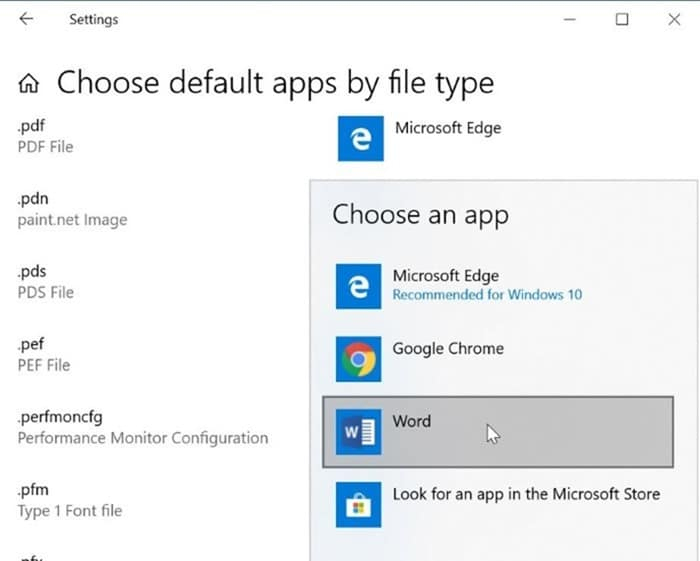700x561 pixels.
Task: Click the back arrow in Settings
Action: pyautogui.click(x=26, y=19)
